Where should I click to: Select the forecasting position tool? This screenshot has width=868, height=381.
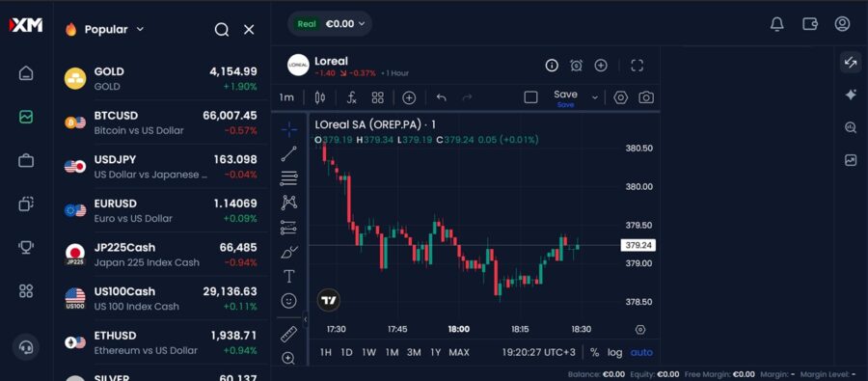289,227
